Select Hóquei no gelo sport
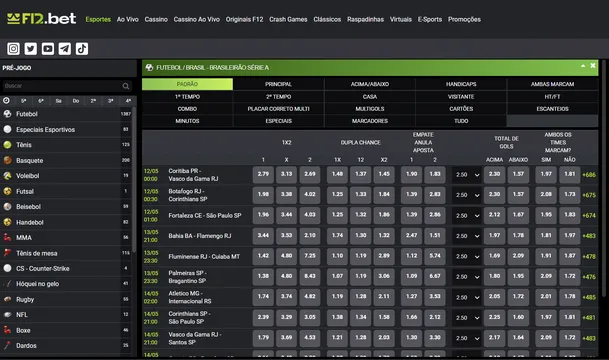The width and height of the screenshot is (609, 360). [66, 284]
